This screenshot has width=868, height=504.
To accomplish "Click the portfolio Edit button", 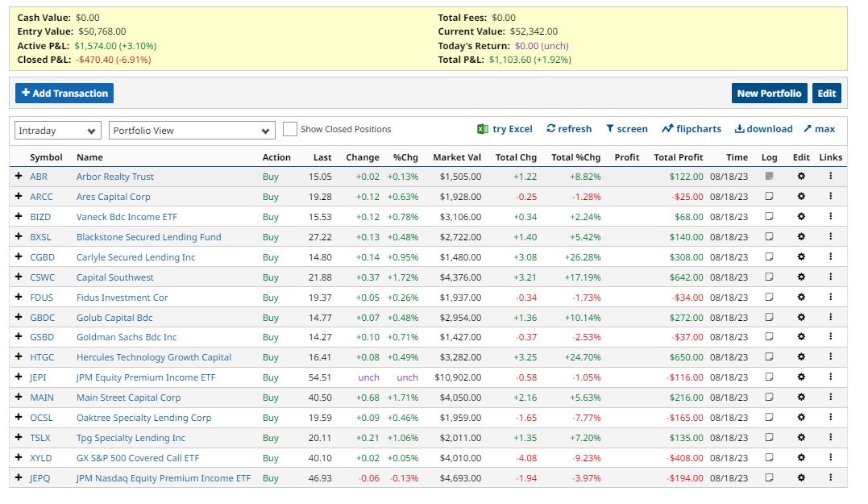I will click(x=826, y=93).
